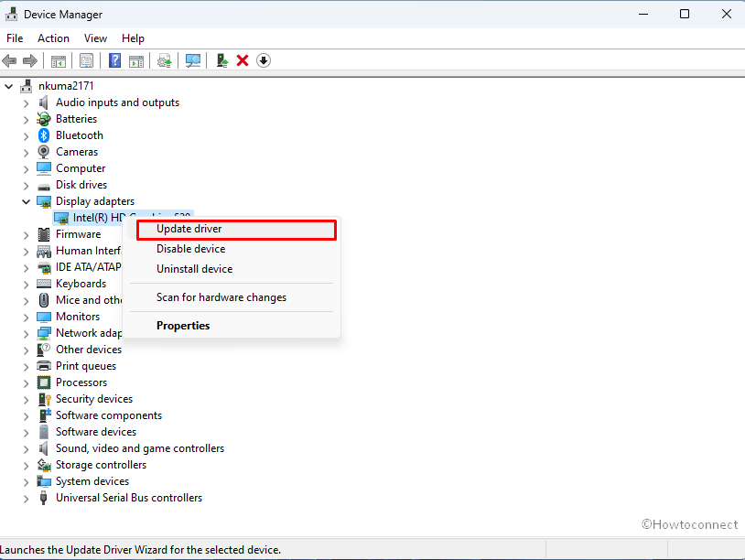Click the Bluetooth category icon
745x560 pixels.
44,135
